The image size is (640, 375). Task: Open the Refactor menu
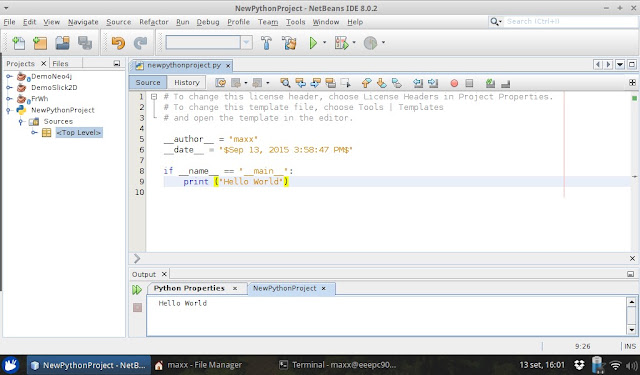click(153, 22)
